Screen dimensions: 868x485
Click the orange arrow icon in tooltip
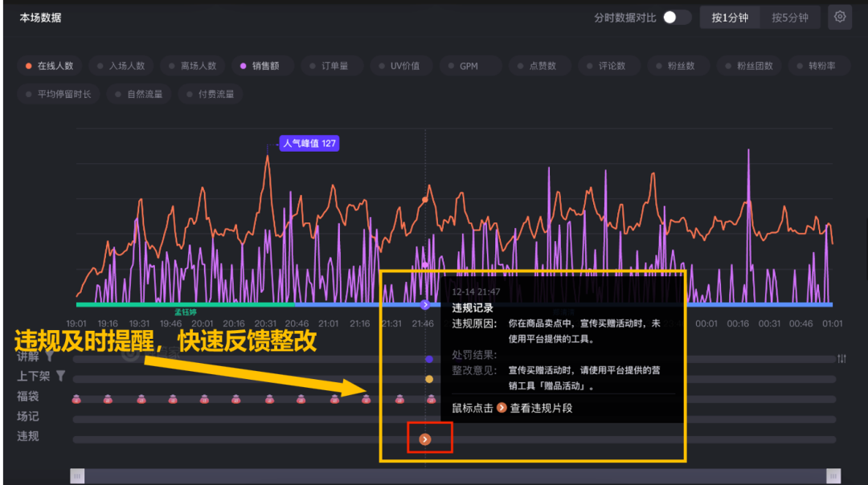pos(502,408)
